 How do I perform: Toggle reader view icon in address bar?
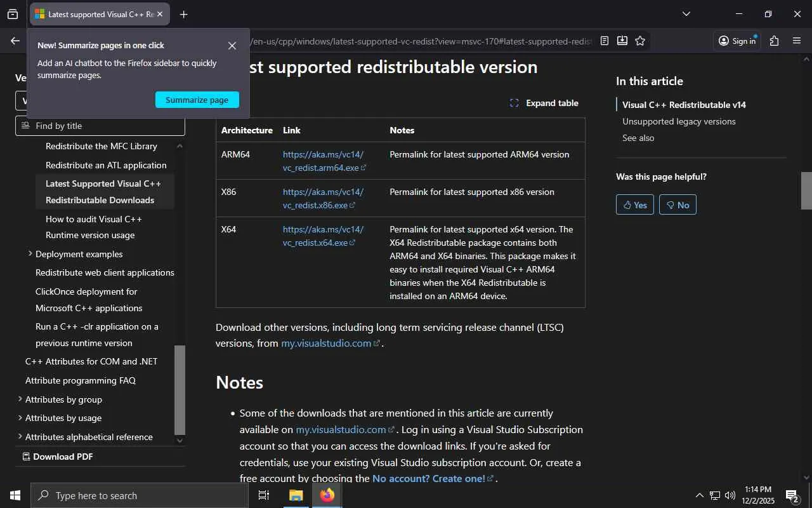605,41
